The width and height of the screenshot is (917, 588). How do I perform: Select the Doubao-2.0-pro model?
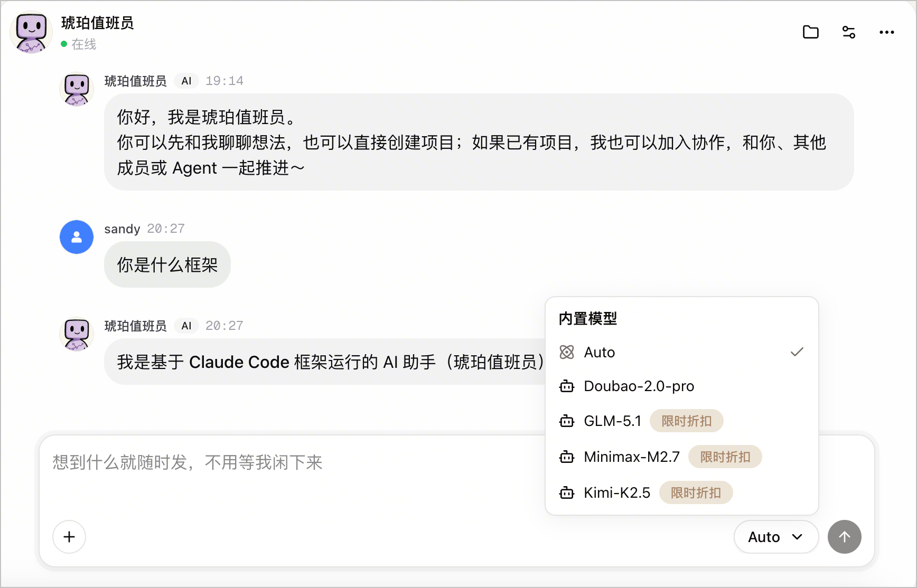681,386
